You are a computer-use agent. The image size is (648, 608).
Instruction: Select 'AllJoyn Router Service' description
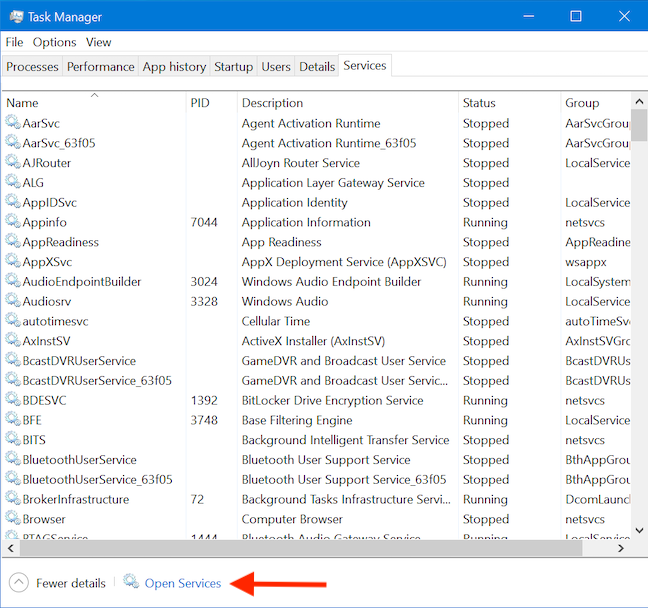pos(300,163)
